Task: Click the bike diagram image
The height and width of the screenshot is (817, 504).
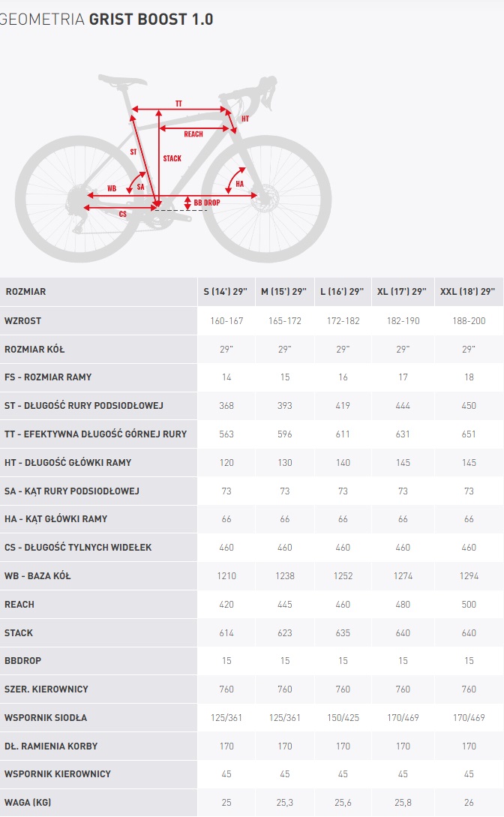Action: click(x=173, y=167)
